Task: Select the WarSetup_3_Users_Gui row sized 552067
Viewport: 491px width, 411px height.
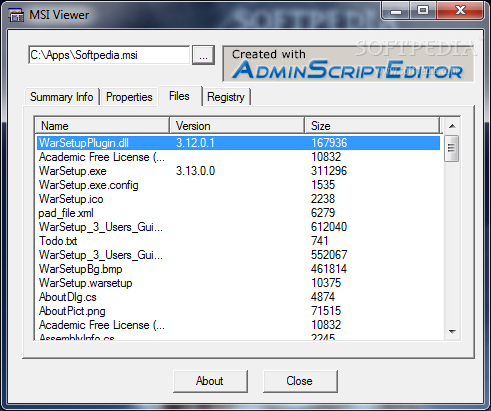Action: pyautogui.click(x=238, y=255)
